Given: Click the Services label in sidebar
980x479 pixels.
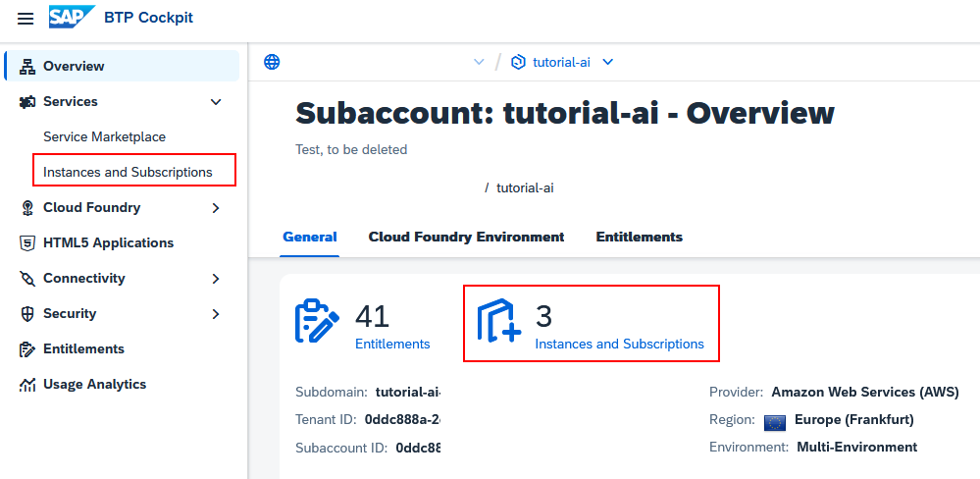Looking at the screenshot, I should point(71,102).
